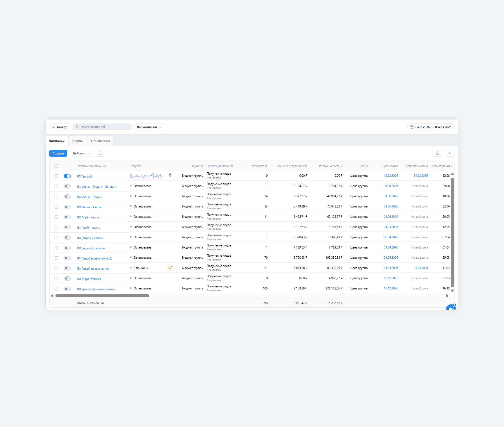Click the refresh campaigns icon
The height and width of the screenshot is (427, 504).
pyautogui.click(x=101, y=153)
